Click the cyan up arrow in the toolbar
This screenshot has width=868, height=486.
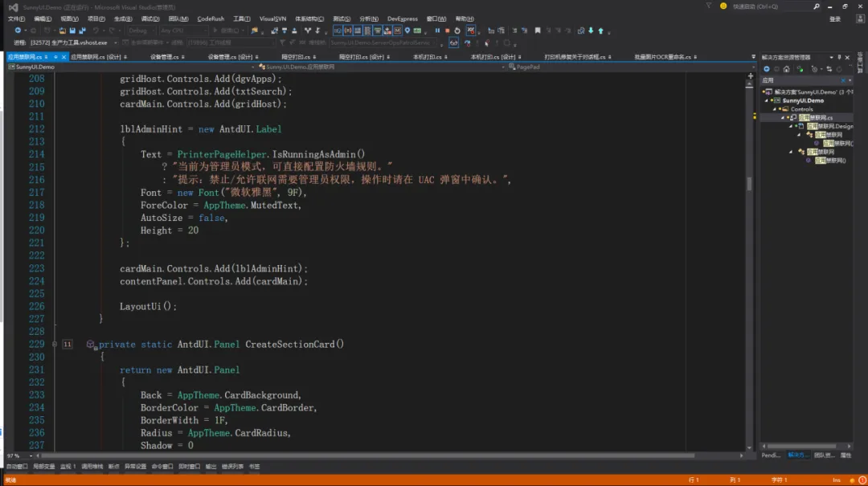[x=601, y=31]
